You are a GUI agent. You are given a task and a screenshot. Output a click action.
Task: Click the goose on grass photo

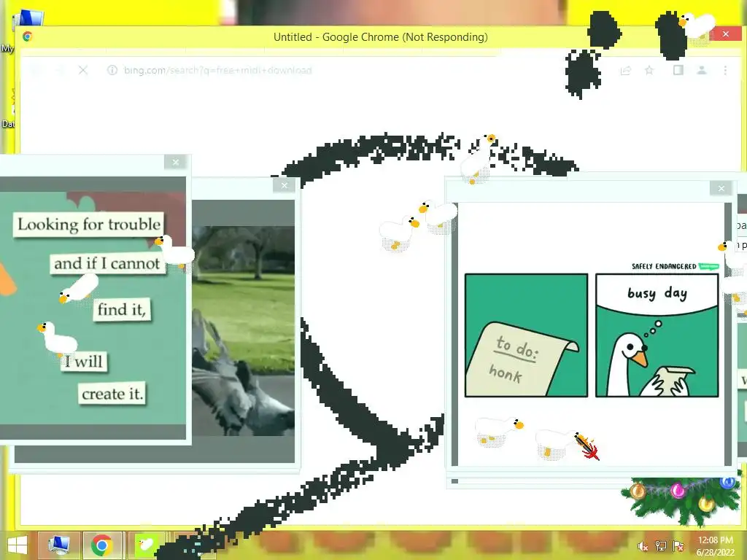[243, 330]
